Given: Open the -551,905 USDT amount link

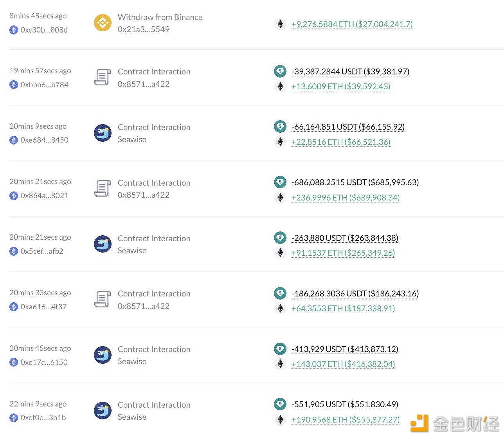Looking at the screenshot, I should [x=345, y=404].
